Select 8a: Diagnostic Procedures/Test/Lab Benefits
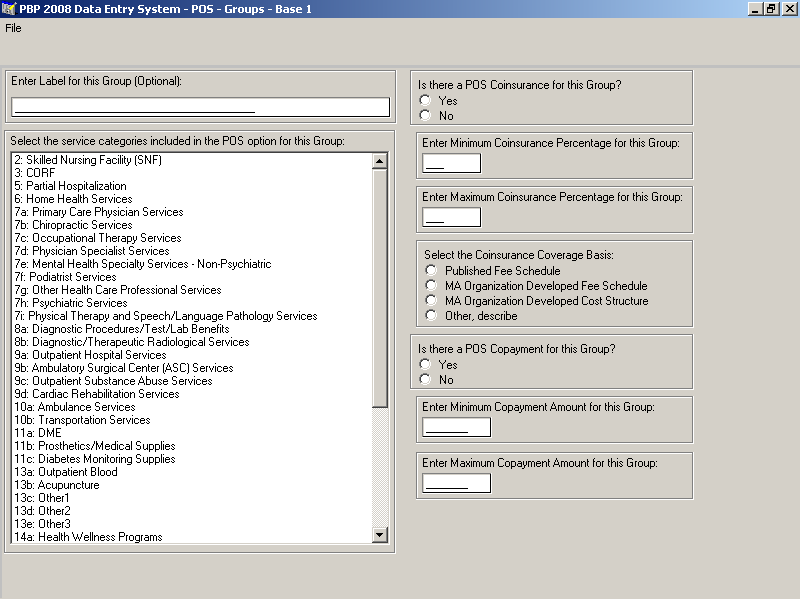Viewport: 800px width, 600px height. tap(192, 329)
